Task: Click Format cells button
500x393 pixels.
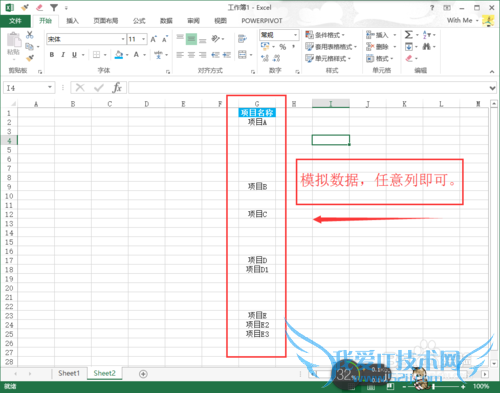Action: pos(380,59)
